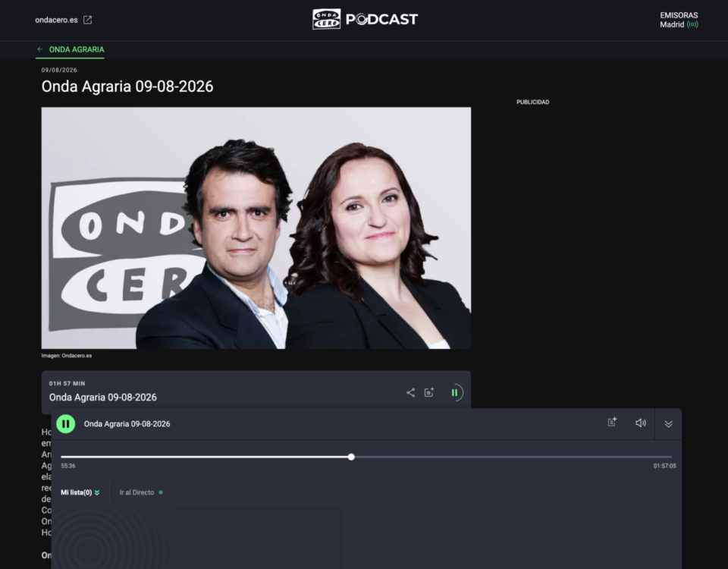Seek further ahead on the unplayed progress bar

[x=513, y=457]
